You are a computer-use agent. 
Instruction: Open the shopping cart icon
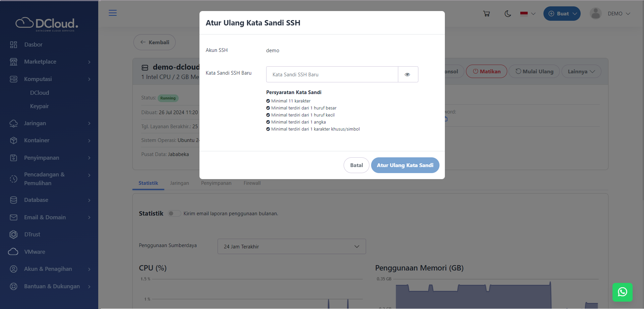tap(486, 14)
